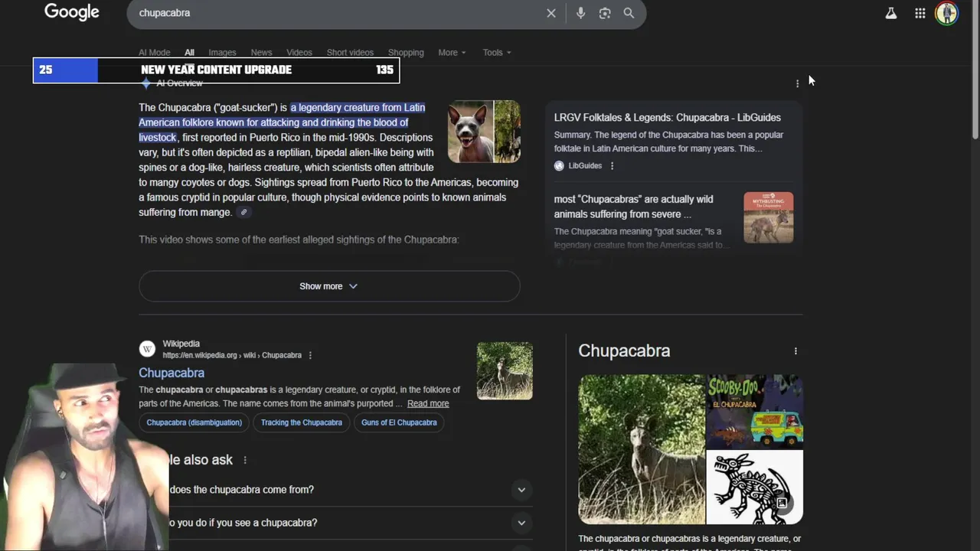Click the AI Overview chupacabra dog image
Image resolution: width=980 pixels, height=551 pixels.
470,132
